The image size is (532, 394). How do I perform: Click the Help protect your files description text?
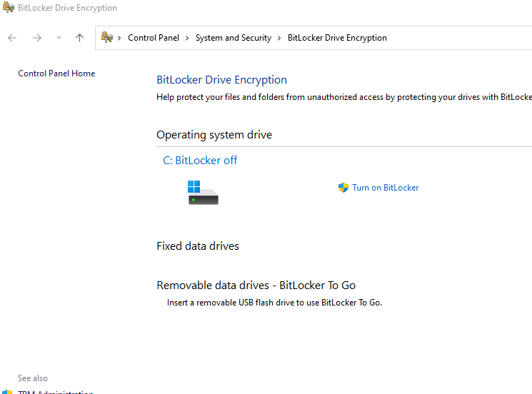(x=344, y=97)
